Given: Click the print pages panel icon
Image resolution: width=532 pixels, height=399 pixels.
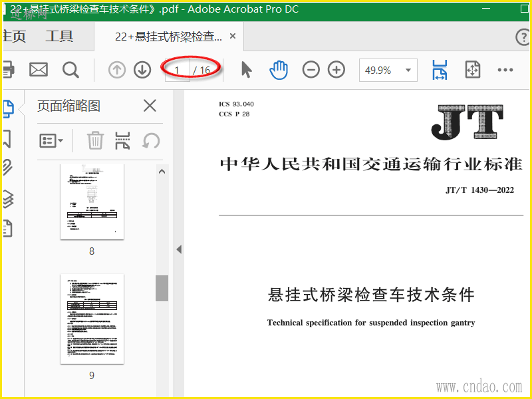Looking at the screenshot, I should click(x=122, y=140).
